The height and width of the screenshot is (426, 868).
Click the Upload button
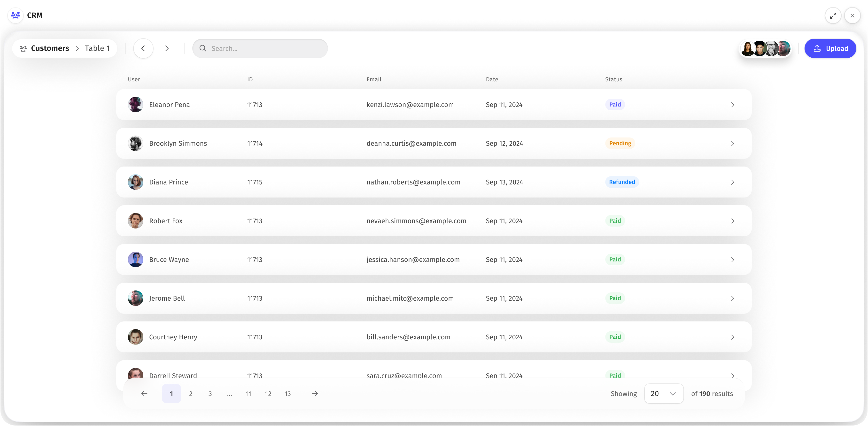tap(830, 48)
